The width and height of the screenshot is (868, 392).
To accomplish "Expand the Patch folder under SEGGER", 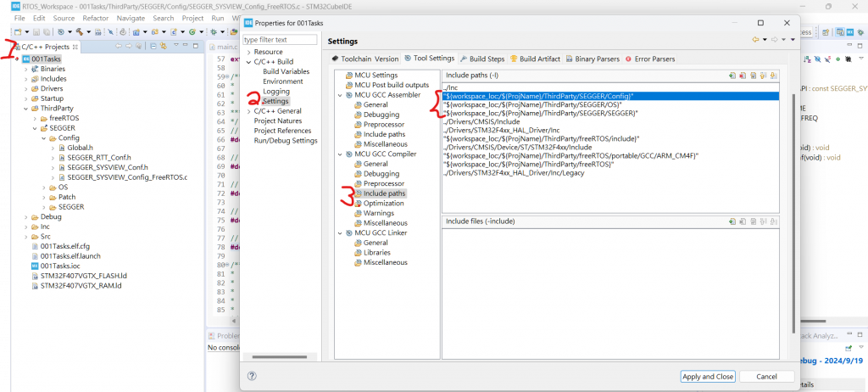I will point(44,198).
